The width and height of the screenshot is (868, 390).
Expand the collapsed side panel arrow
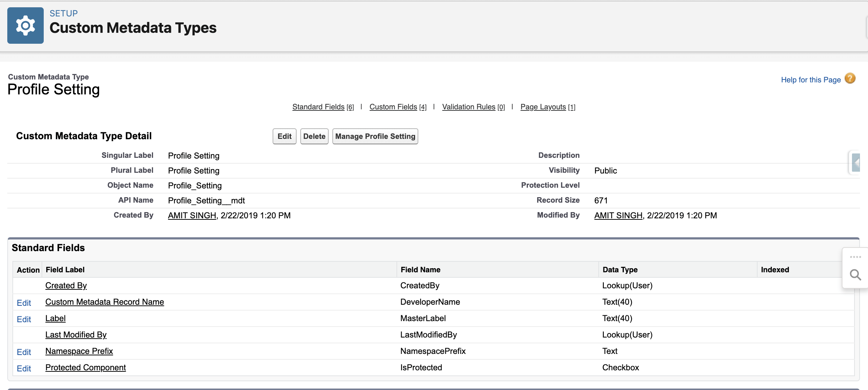pos(856,163)
